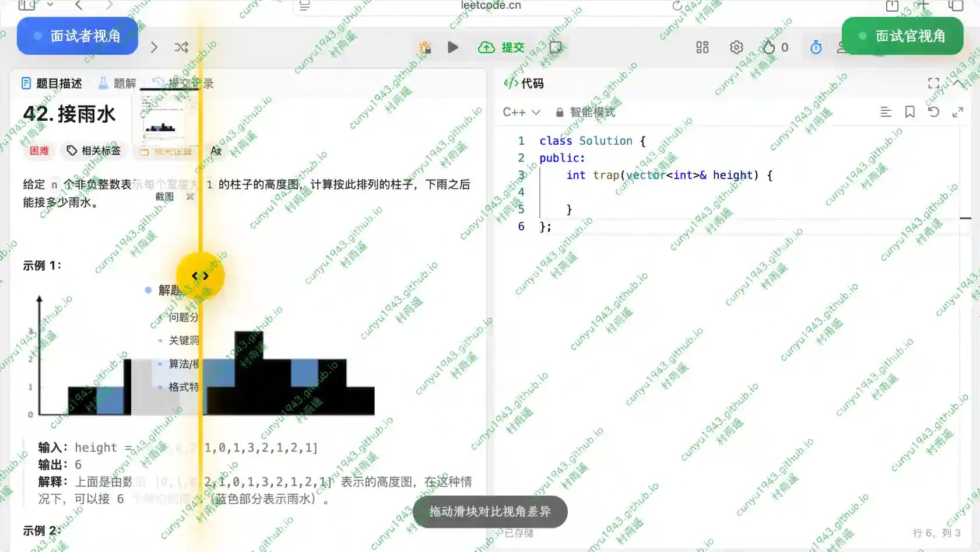Click the yellow comparison slider handle
Image resolution: width=980 pixels, height=552 pixels.
tap(200, 275)
